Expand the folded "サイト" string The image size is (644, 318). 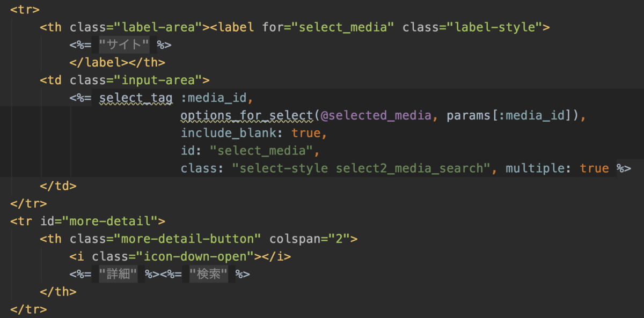[124, 45]
